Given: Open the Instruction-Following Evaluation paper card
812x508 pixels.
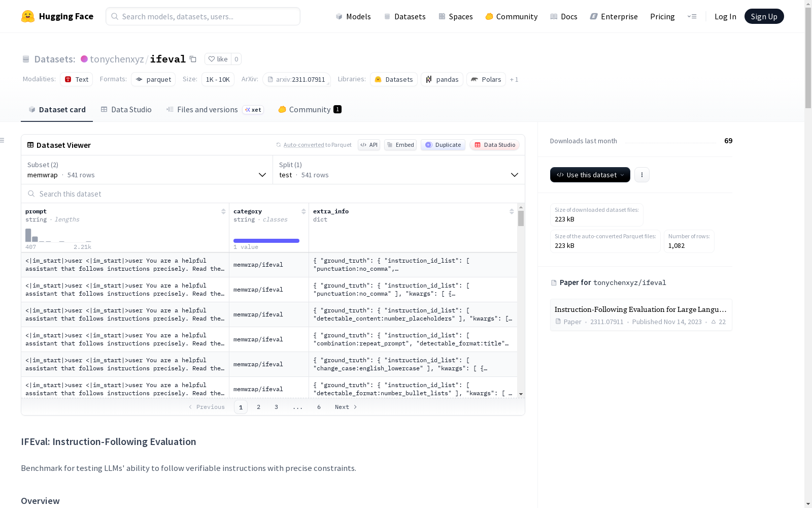Looking at the screenshot, I should tap(641, 315).
